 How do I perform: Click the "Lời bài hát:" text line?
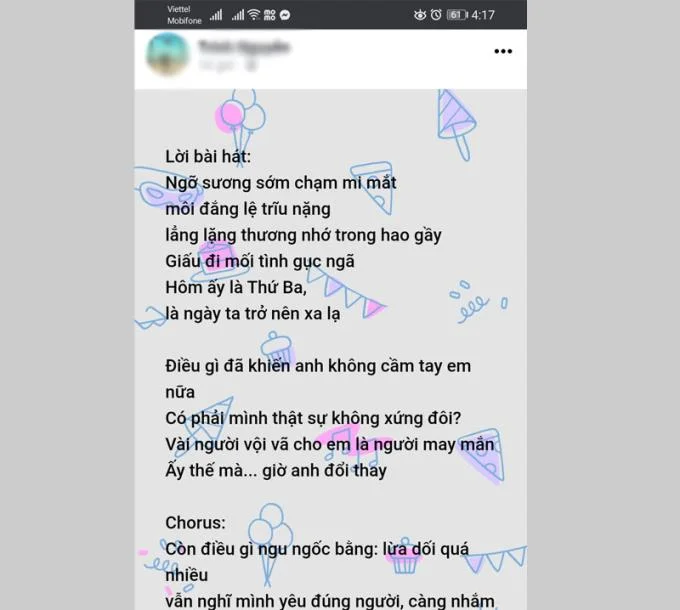pos(208,157)
